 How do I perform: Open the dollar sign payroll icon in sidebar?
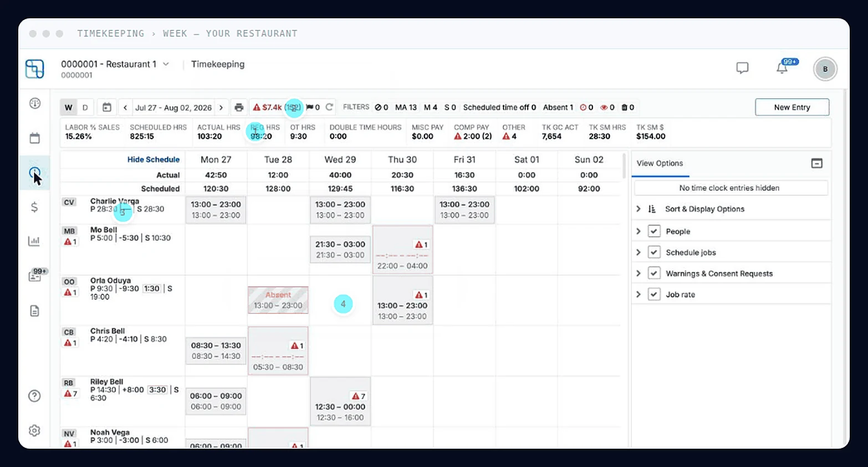pos(34,207)
